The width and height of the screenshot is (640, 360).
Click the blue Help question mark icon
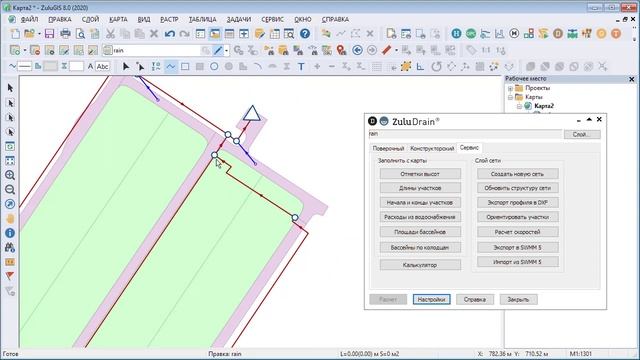(304, 34)
